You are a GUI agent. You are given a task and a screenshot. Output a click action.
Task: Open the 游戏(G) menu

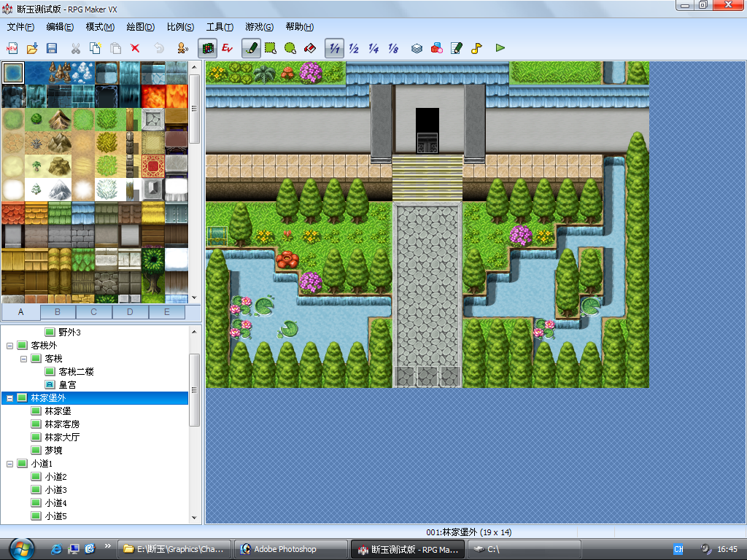(259, 27)
